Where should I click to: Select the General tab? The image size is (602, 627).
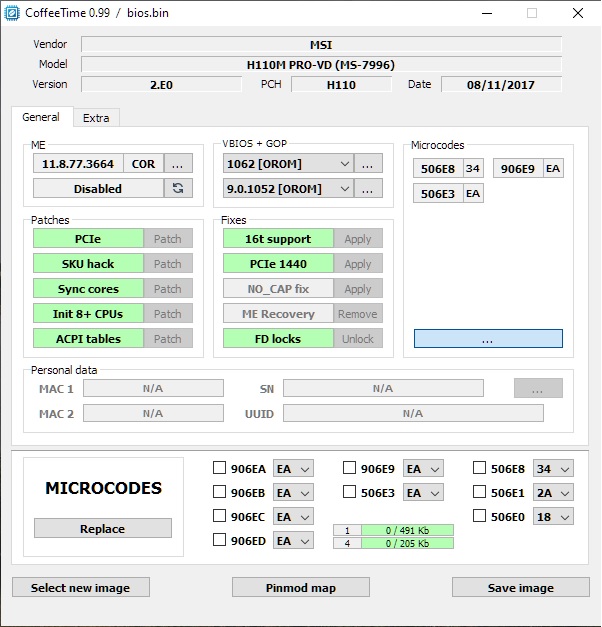click(x=42, y=117)
